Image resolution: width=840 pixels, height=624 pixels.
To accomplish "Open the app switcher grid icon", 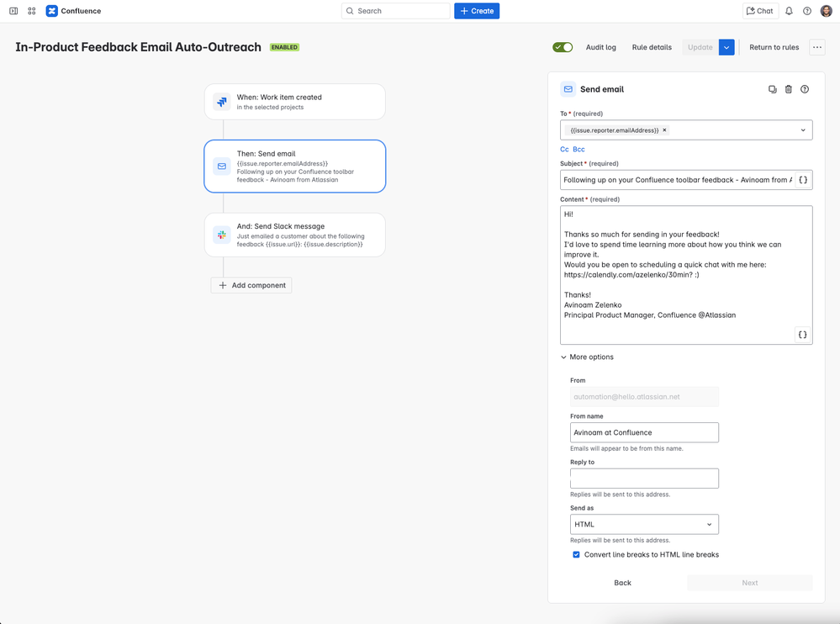I will pyautogui.click(x=32, y=11).
